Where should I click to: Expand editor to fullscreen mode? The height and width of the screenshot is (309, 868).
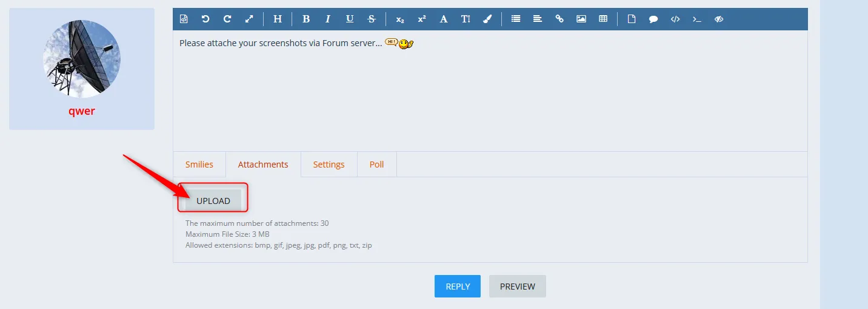pos(249,19)
